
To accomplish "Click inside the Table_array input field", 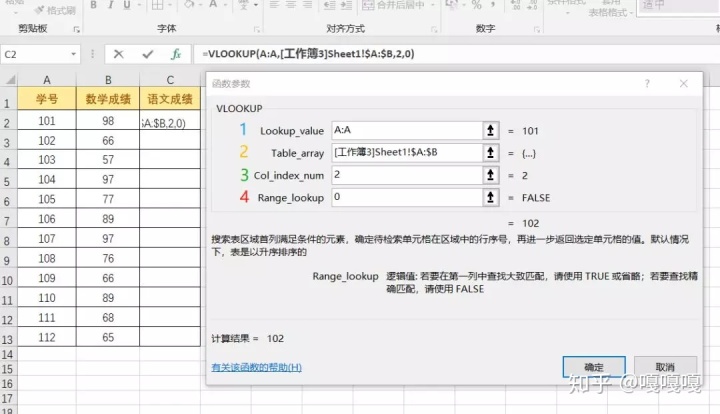I will [x=407, y=152].
